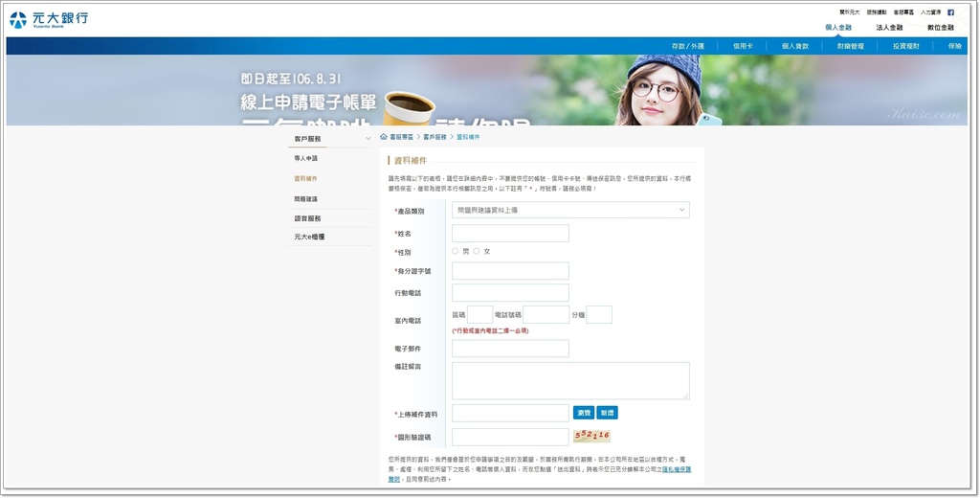
Task: Collapse the 客戶服務 sidebar chevron
Action: [368, 139]
